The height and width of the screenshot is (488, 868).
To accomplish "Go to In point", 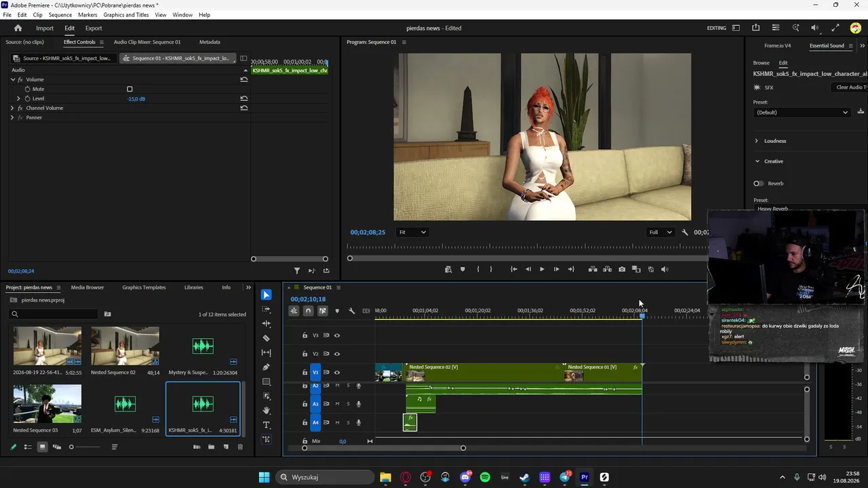I will tap(513, 269).
